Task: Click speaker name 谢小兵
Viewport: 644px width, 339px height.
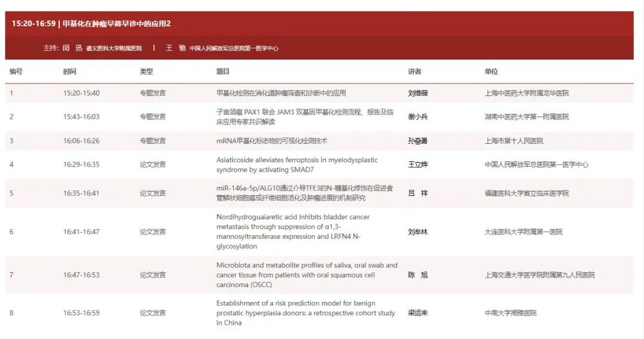Action: pyautogui.click(x=418, y=117)
